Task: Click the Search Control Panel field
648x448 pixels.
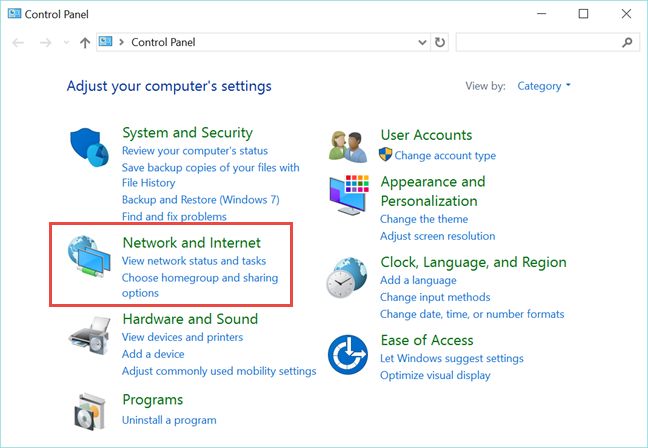Action: 548,42
